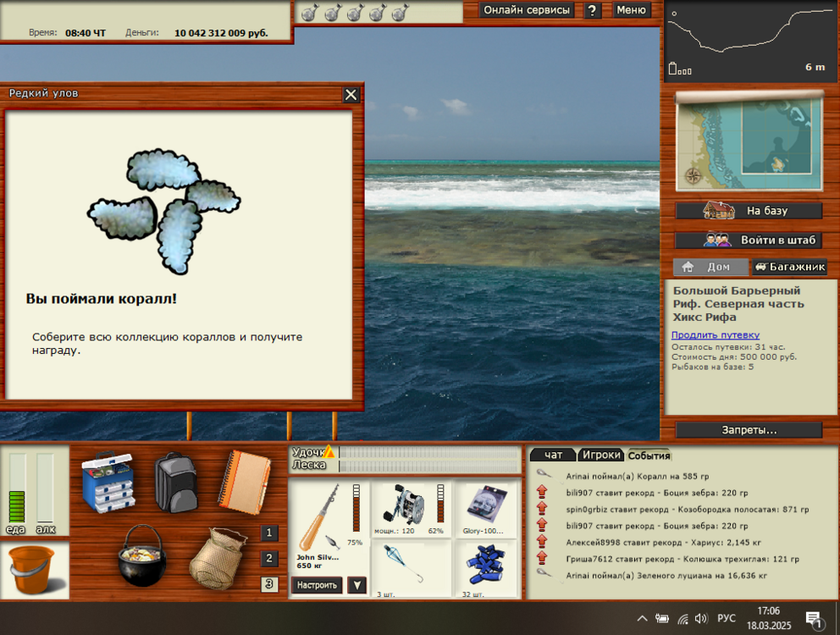Switch to the чат tab
The height and width of the screenshot is (635, 840).
tap(553, 455)
